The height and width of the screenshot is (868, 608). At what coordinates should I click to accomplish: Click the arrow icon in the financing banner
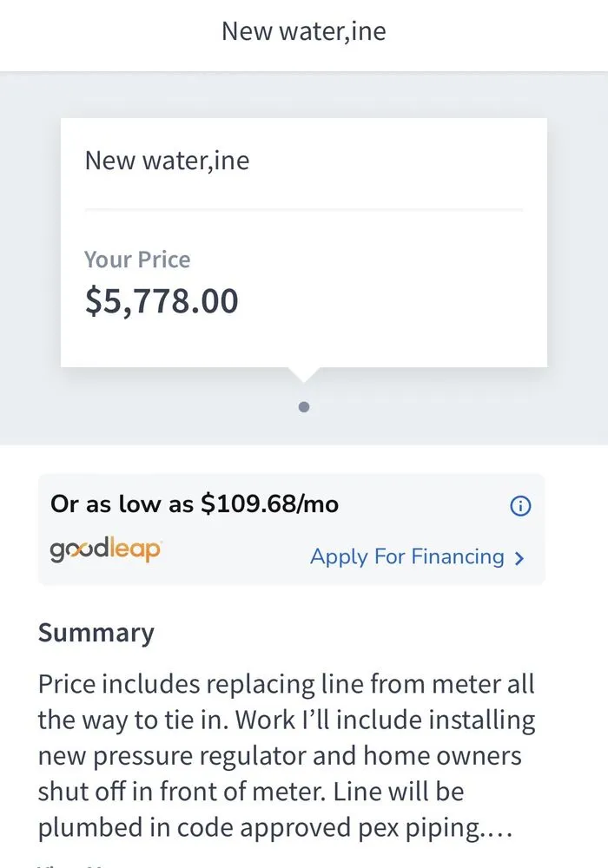pyautogui.click(x=519, y=556)
